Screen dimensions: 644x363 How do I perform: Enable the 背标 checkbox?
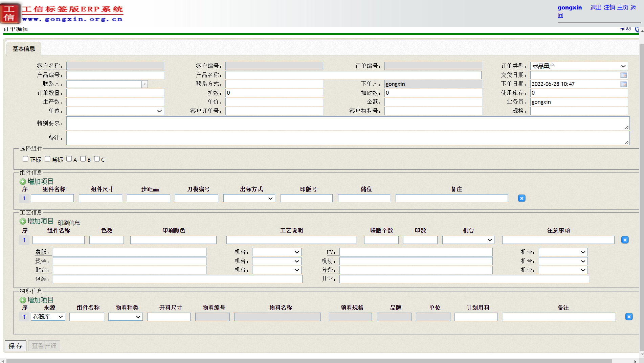(47, 158)
